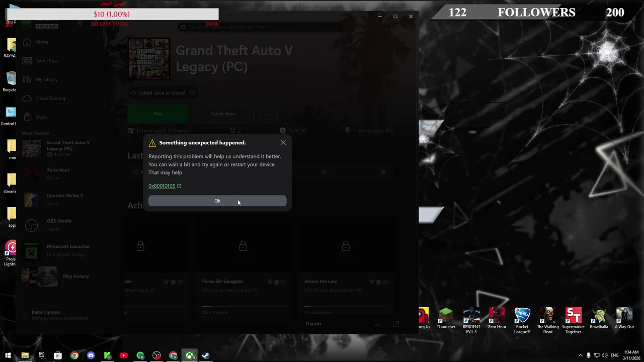Open Steam from taskbar
The image size is (644, 362).
click(x=206, y=355)
